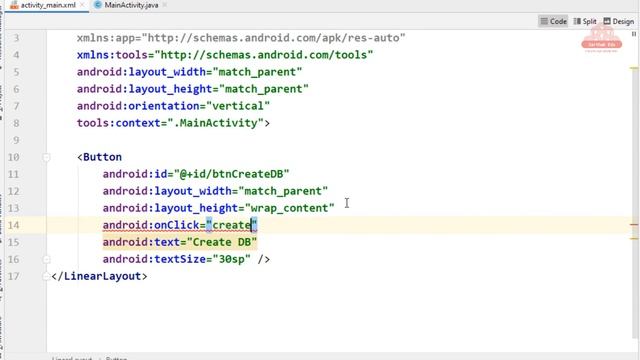
Task: Click the fold marker beside </LinearLayout>
Action: click(46, 276)
